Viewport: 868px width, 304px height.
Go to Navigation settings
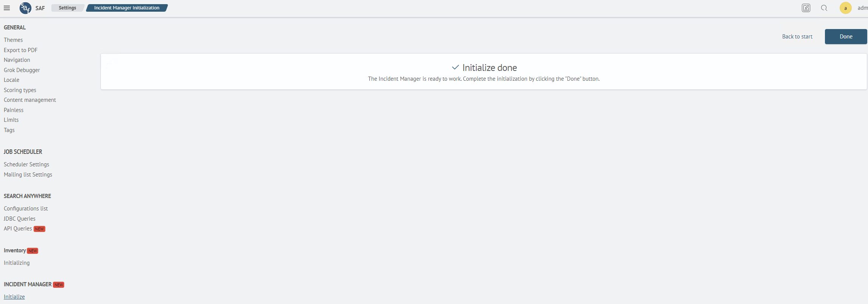coord(17,60)
